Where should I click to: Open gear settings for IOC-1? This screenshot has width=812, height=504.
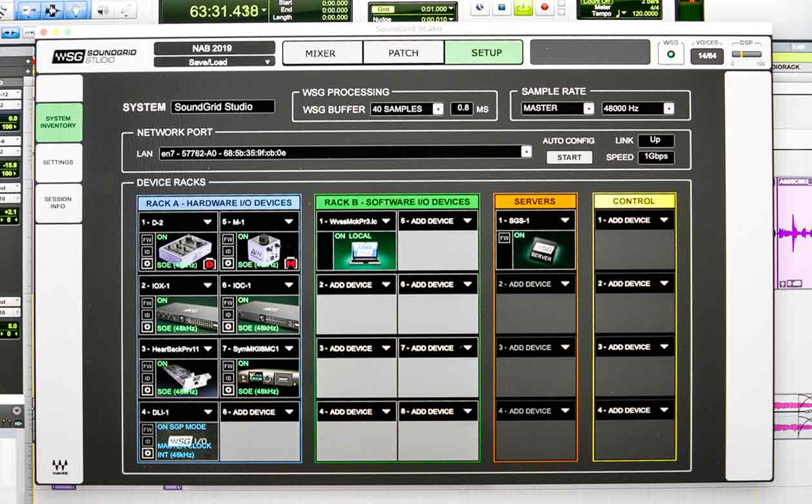pyautogui.click(x=228, y=327)
